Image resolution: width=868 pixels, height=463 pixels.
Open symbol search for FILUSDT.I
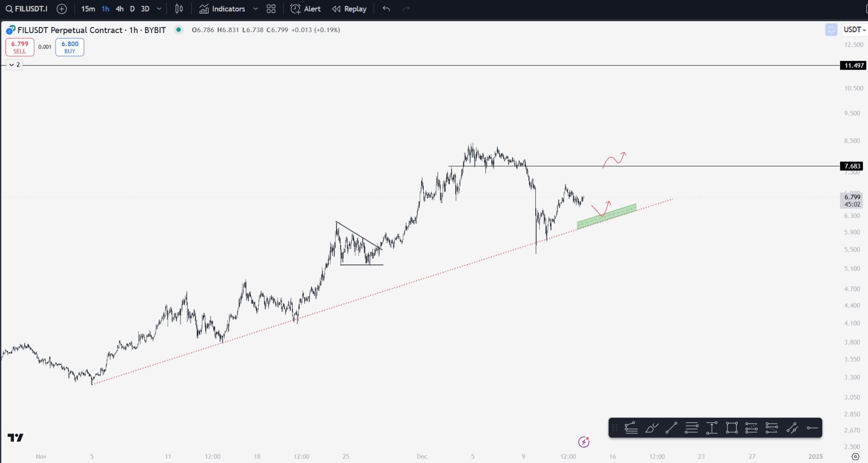point(27,9)
